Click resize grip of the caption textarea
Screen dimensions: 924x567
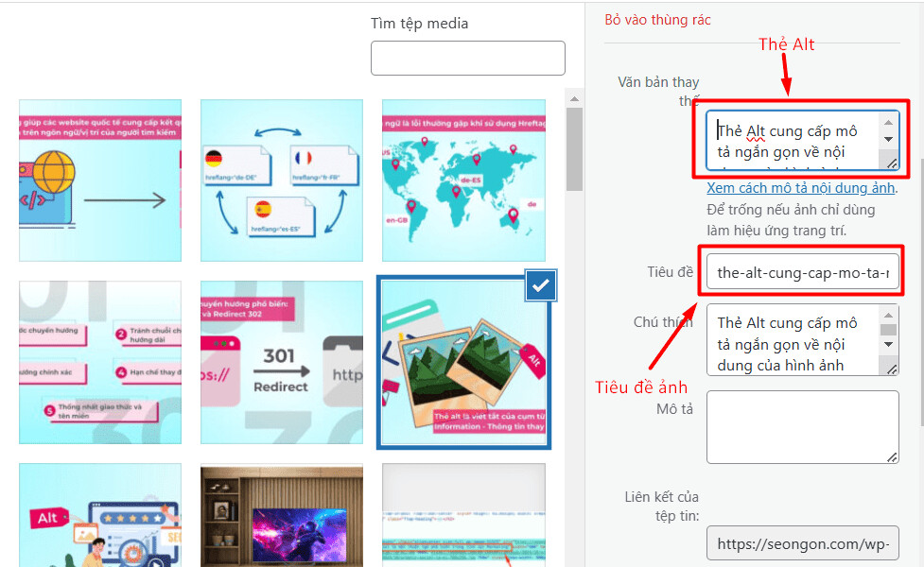coord(892,369)
